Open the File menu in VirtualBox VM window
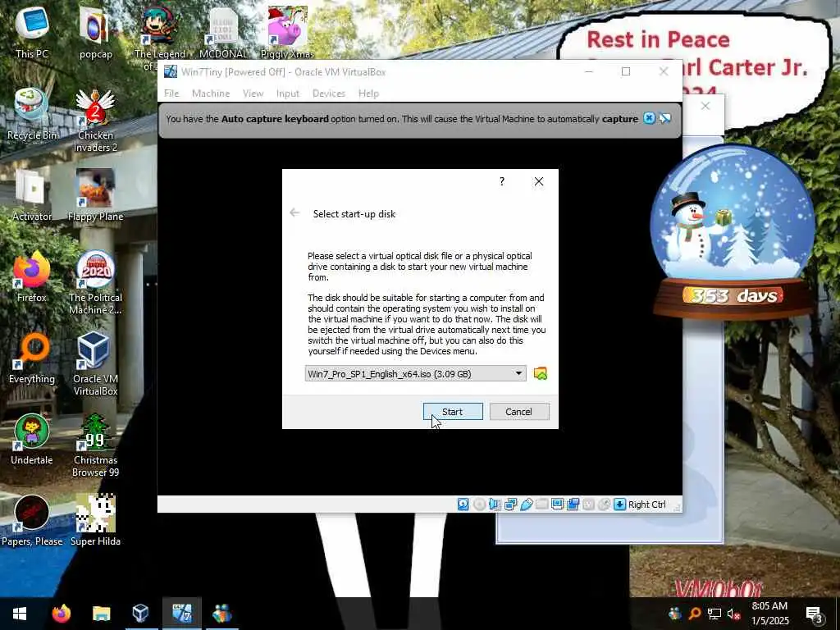Viewport: 840px width, 630px height. pyautogui.click(x=171, y=94)
